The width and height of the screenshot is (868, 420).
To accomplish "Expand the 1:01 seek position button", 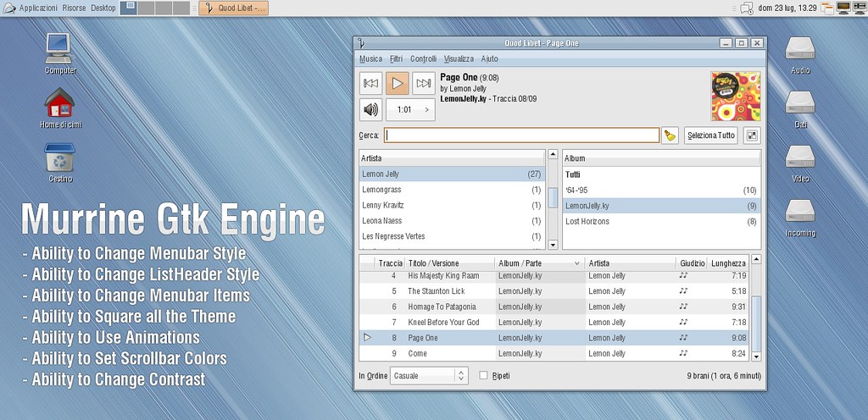I will click(x=410, y=109).
